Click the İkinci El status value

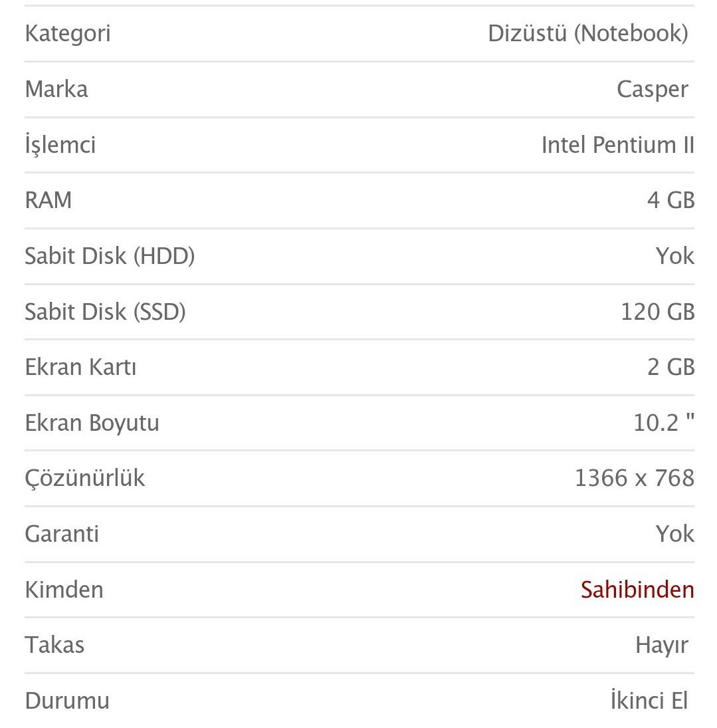649,701
